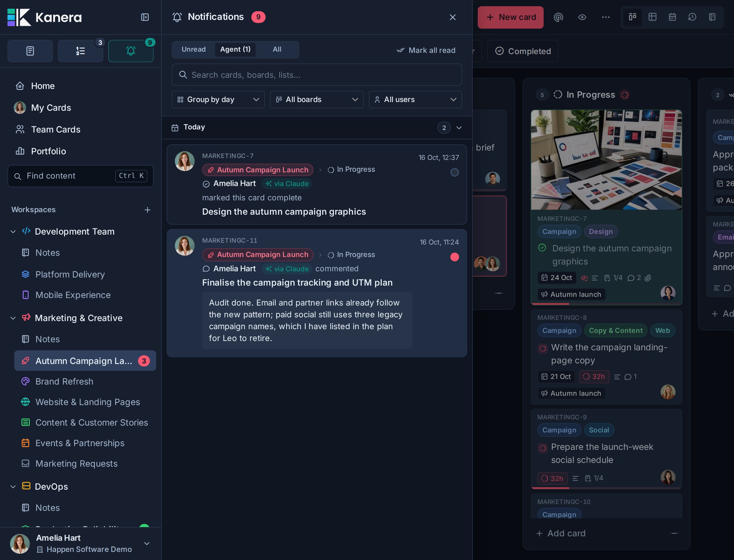Image resolution: width=734 pixels, height=560 pixels.
Task: Add a new workspace with the plus icon
Action: tap(147, 210)
